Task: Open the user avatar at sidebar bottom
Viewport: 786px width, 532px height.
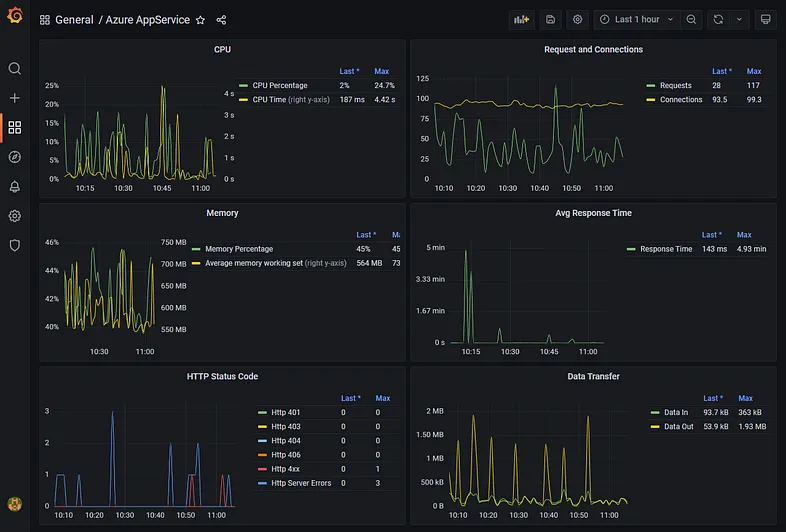Action: pyautogui.click(x=15, y=503)
